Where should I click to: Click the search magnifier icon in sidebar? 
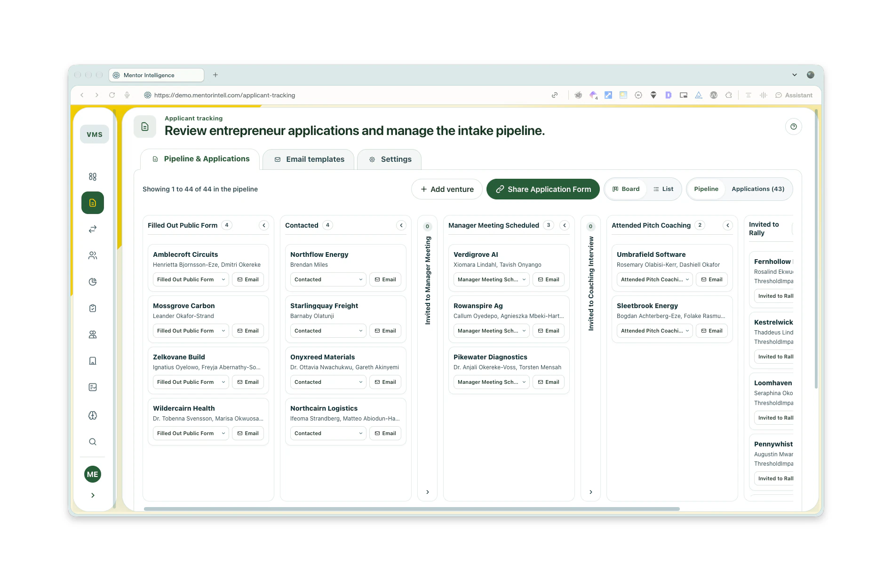[93, 442]
